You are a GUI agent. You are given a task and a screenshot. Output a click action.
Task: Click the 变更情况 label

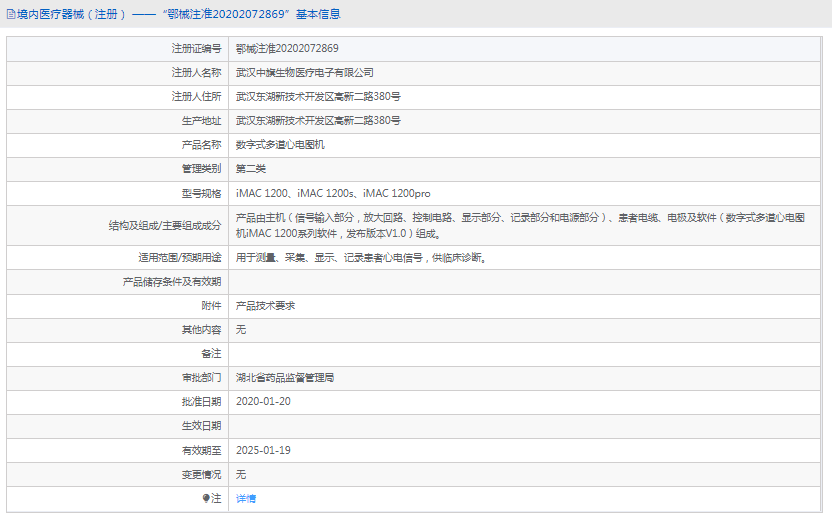[x=201, y=475]
